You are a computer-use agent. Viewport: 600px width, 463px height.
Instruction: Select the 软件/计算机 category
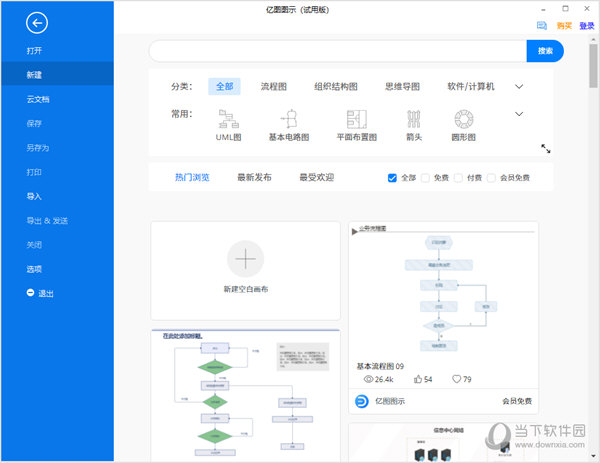click(x=471, y=86)
